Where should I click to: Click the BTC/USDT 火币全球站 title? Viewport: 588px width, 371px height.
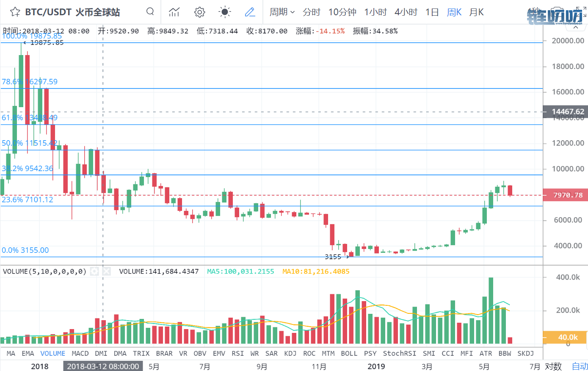point(72,12)
